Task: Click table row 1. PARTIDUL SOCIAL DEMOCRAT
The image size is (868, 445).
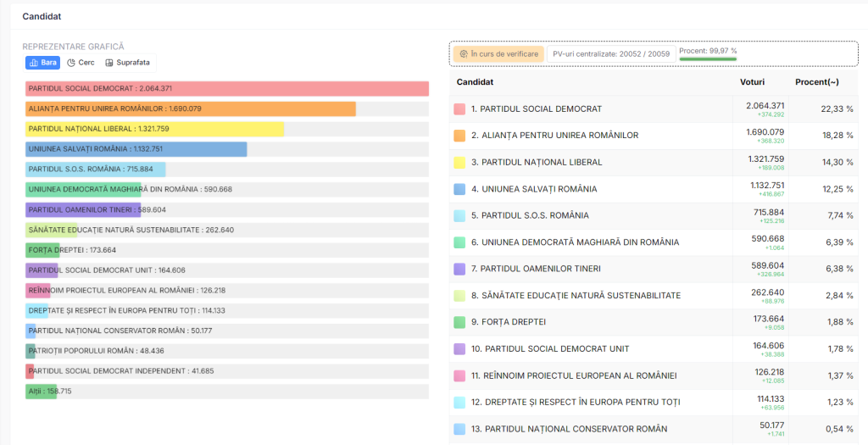Action: point(654,109)
